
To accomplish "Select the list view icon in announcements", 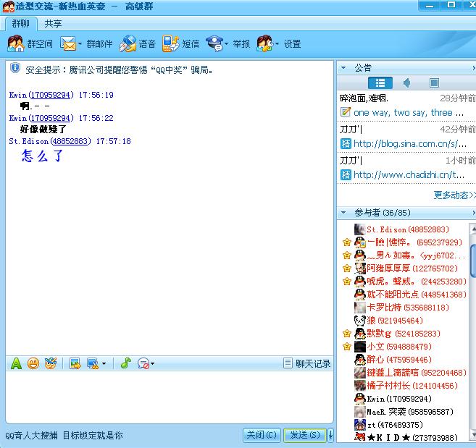I will [380, 83].
